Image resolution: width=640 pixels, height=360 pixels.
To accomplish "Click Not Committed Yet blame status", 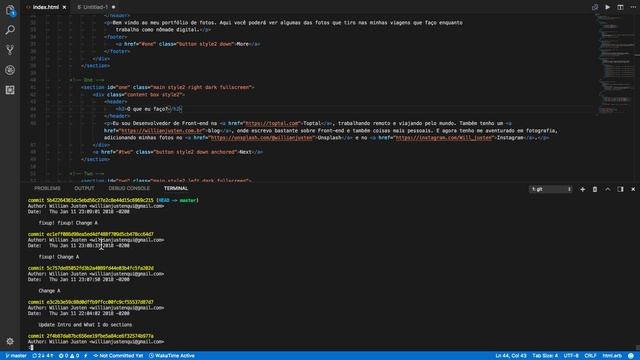I will tap(118, 356).
